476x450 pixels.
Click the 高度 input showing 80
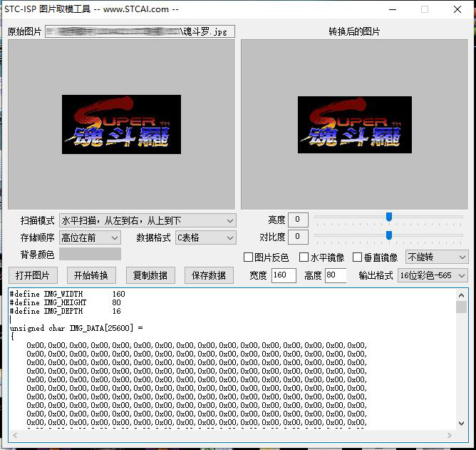(x=336, y=275)
